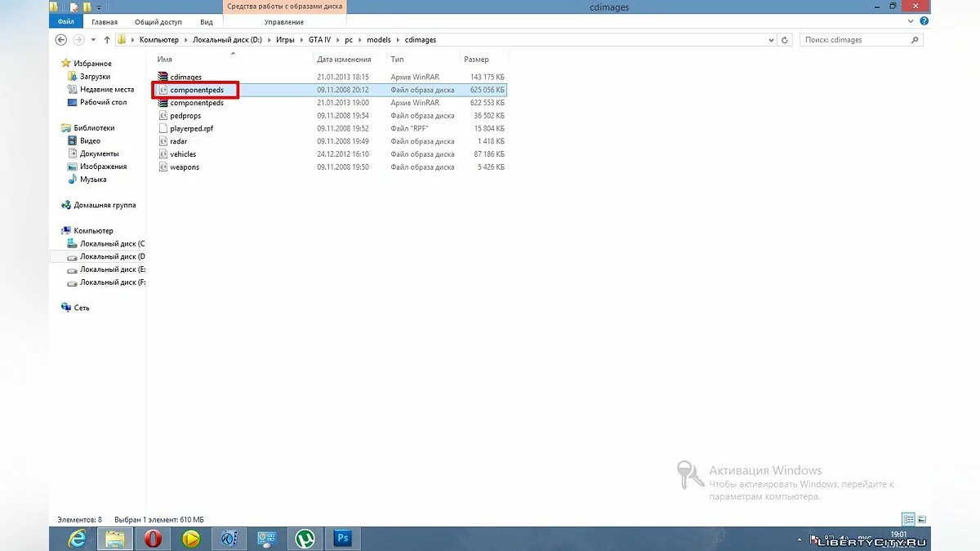The height and width of the screenshot is (551, 980).
Task: Refresh the cdimages folder view
Action: point(785,39)
